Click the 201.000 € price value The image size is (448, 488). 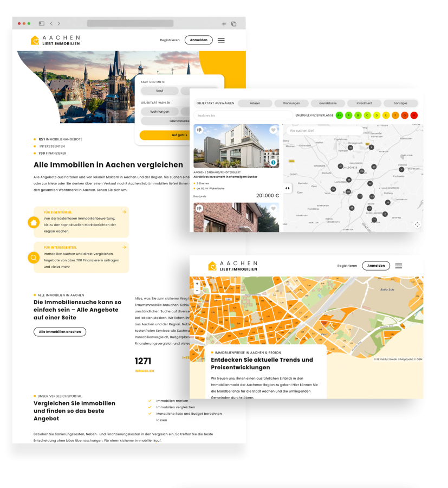268,196
